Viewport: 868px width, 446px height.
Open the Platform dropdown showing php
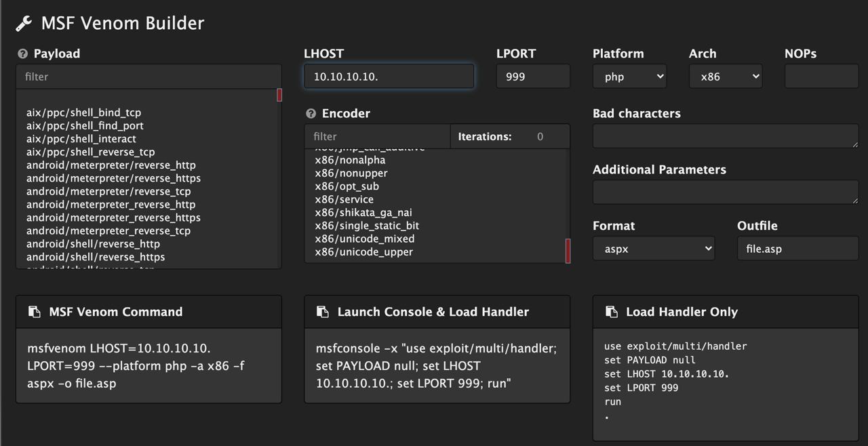point(629,77)
